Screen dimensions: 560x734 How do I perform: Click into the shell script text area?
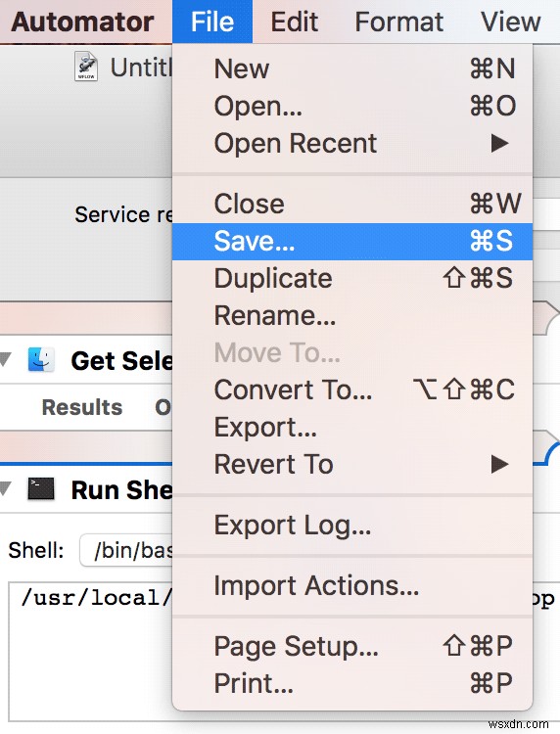coord(89,651)
